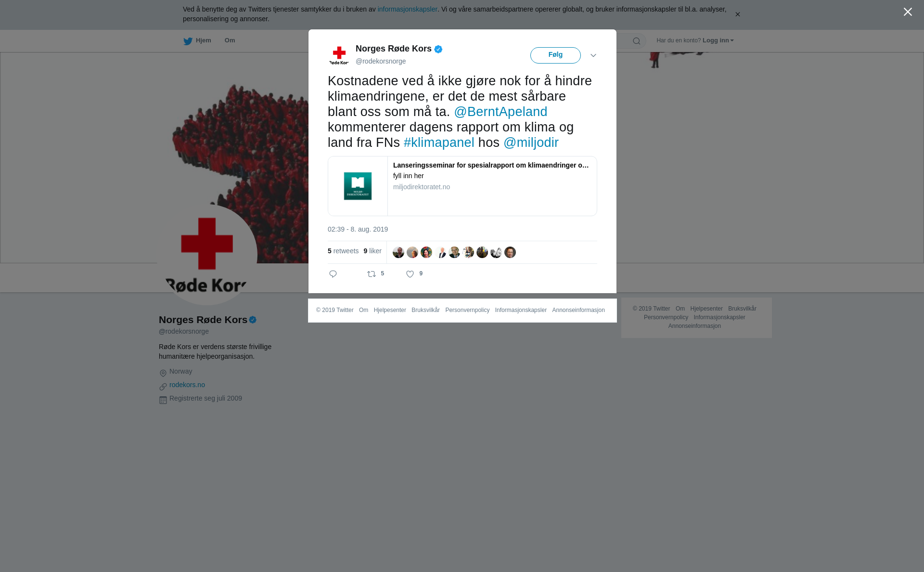This screenshot has width=924, height=572.
Task: Open the @BerntApeland mention
Action: pyautogui.click(x=500, y=112)
